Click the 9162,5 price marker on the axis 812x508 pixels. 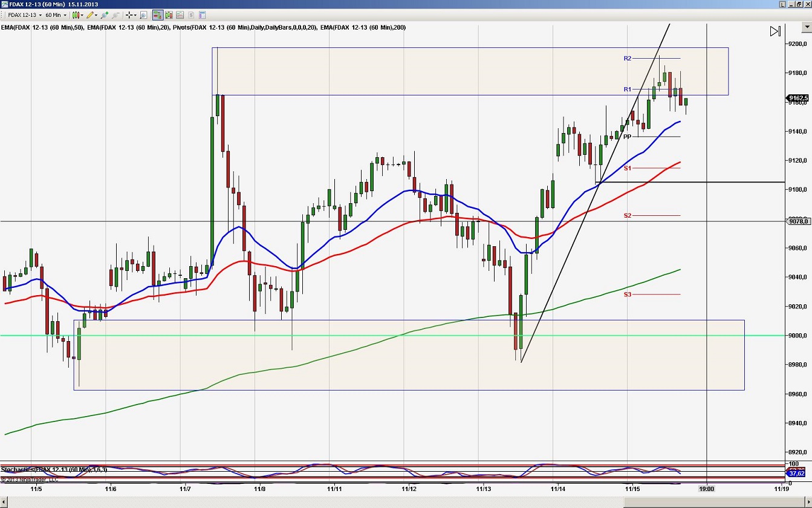[x=798, y=98]
